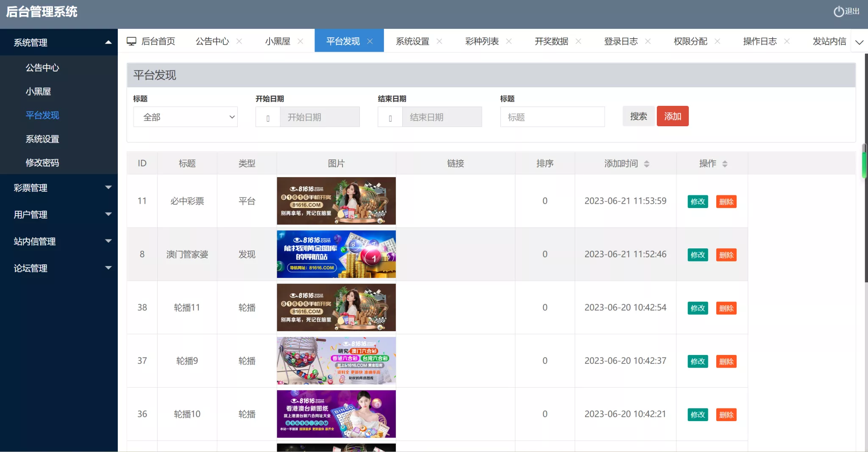The image size is (868, 452).
Task: Click the monitor icon on 后台首页 tab
Action: click(x=132, y=40)
